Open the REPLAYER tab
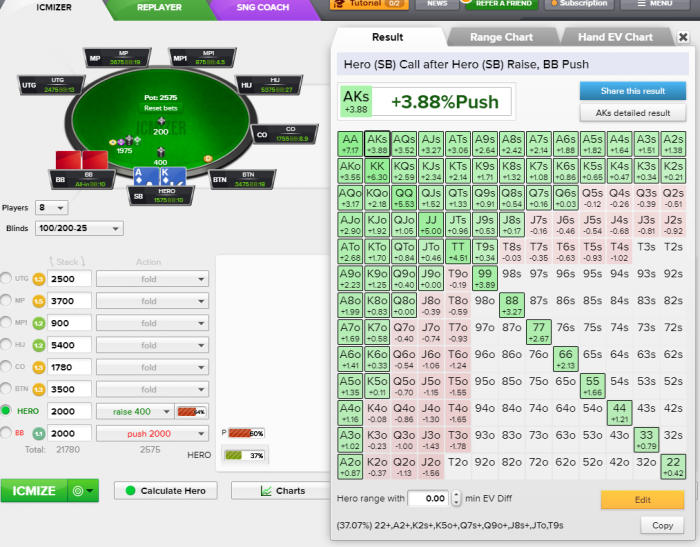 click(x=159, y=8)
